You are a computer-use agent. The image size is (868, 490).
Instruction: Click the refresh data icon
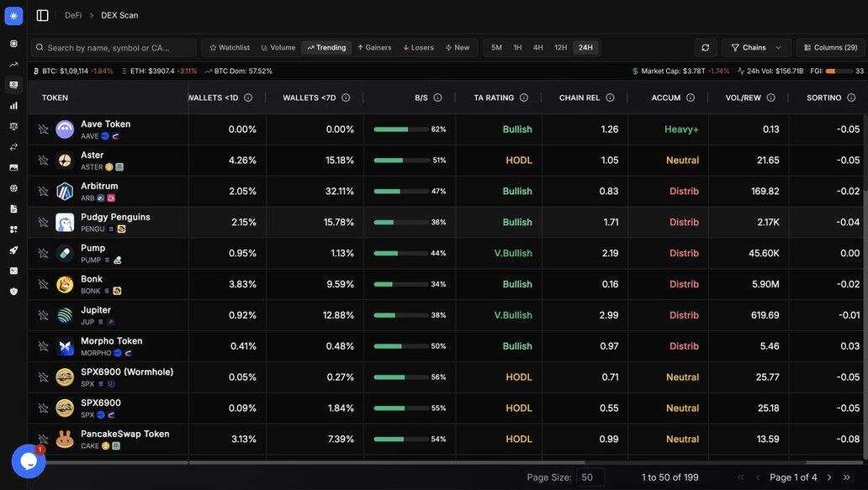click(x=705, y=48)
